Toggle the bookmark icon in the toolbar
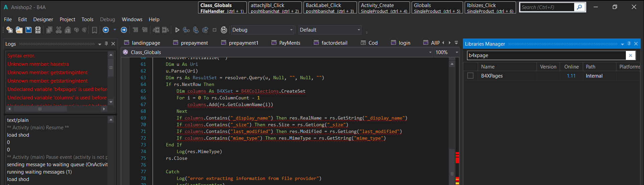The image size is (644, 185). 95,30
